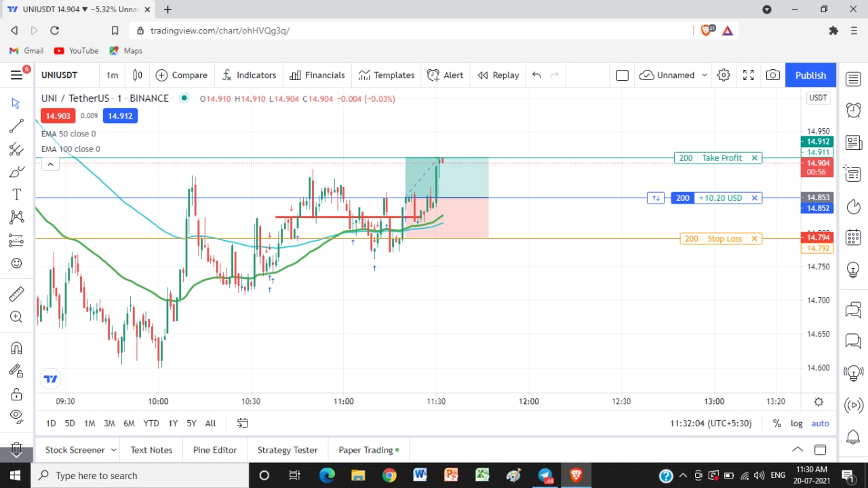
Task: Open the Strategy Tester tab
Action: 288,449
